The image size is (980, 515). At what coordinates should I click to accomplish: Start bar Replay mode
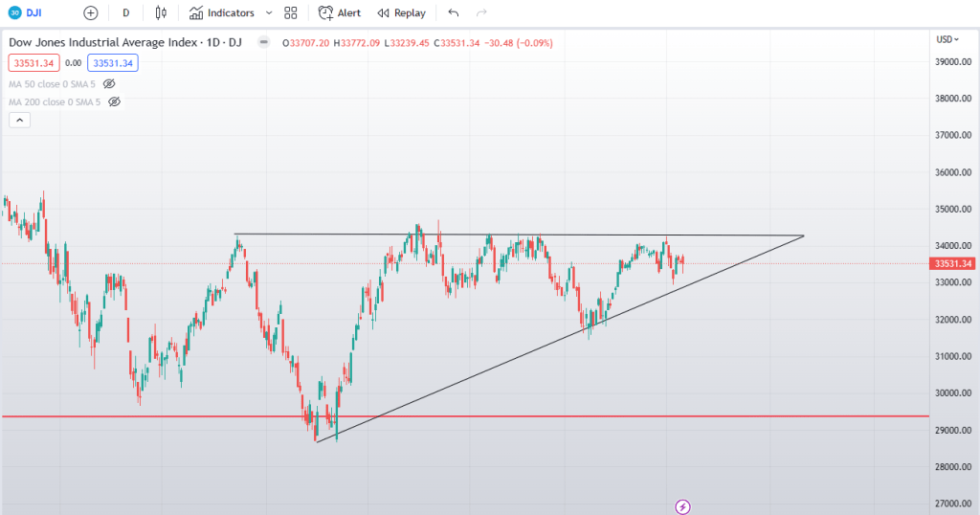click(401, 13)
